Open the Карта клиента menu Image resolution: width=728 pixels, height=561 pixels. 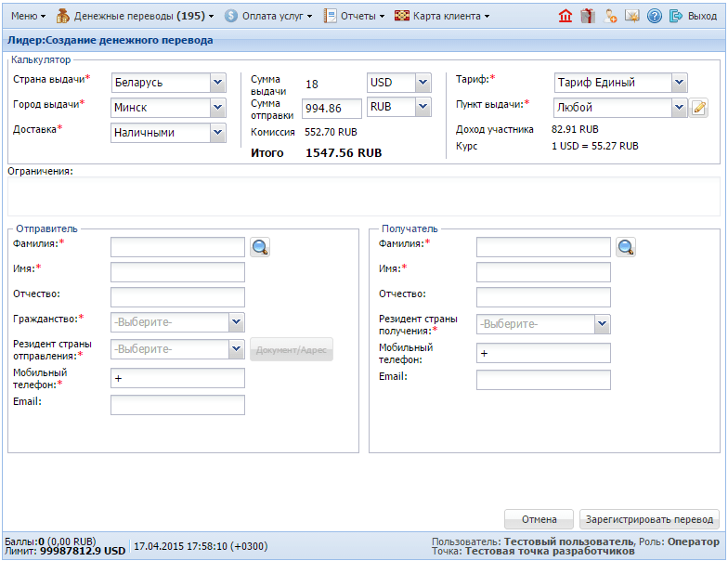(443, 16)
